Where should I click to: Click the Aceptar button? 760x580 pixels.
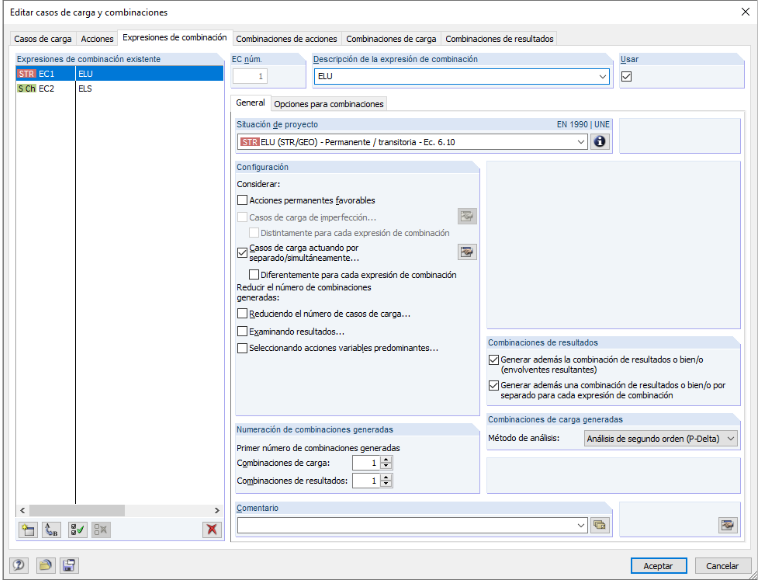click(658, 565)
